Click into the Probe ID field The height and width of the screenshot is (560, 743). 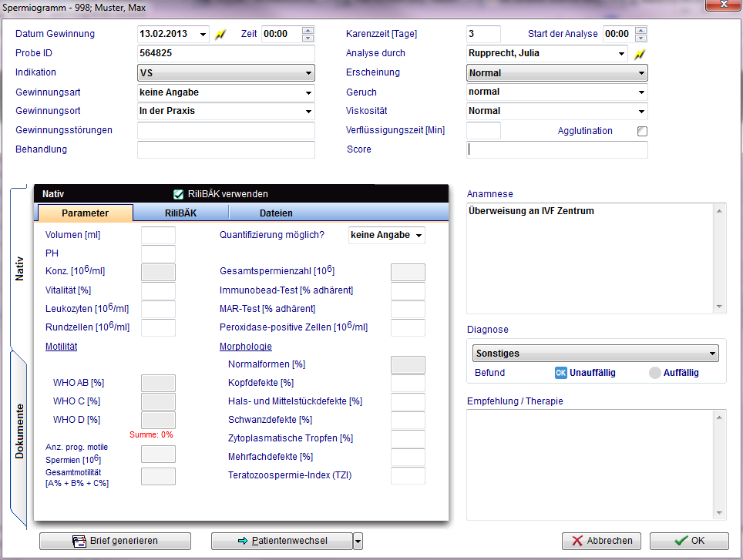(x=226, y=53)
